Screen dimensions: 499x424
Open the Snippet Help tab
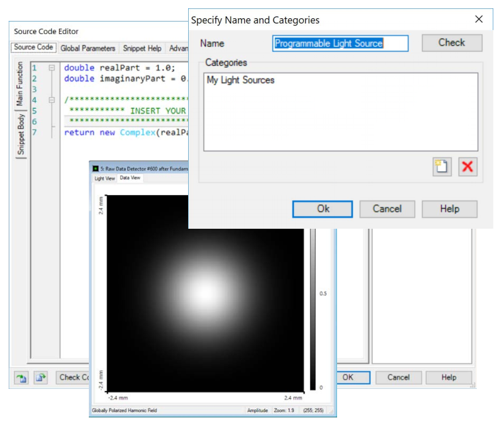click(x=142, y=48)
